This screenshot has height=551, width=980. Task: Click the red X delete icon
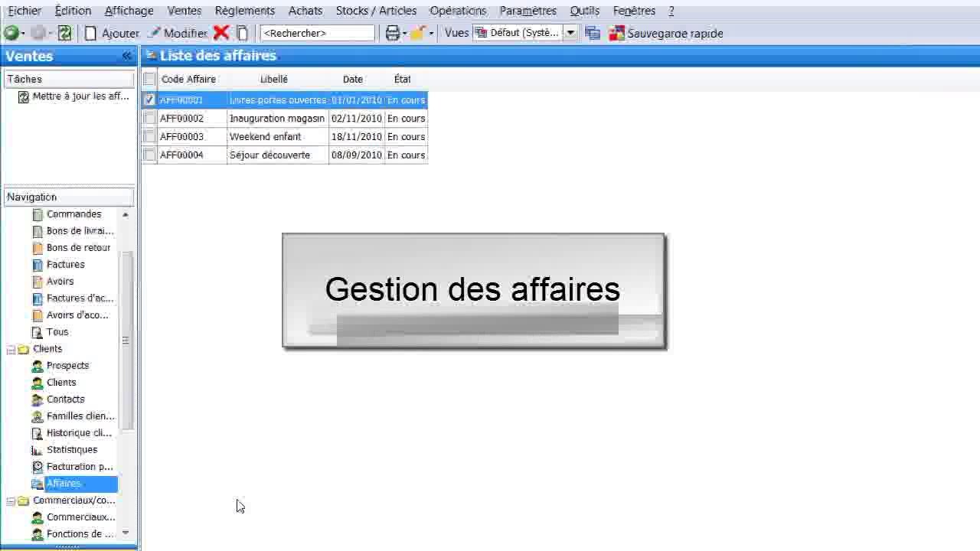tap(221, 33)
